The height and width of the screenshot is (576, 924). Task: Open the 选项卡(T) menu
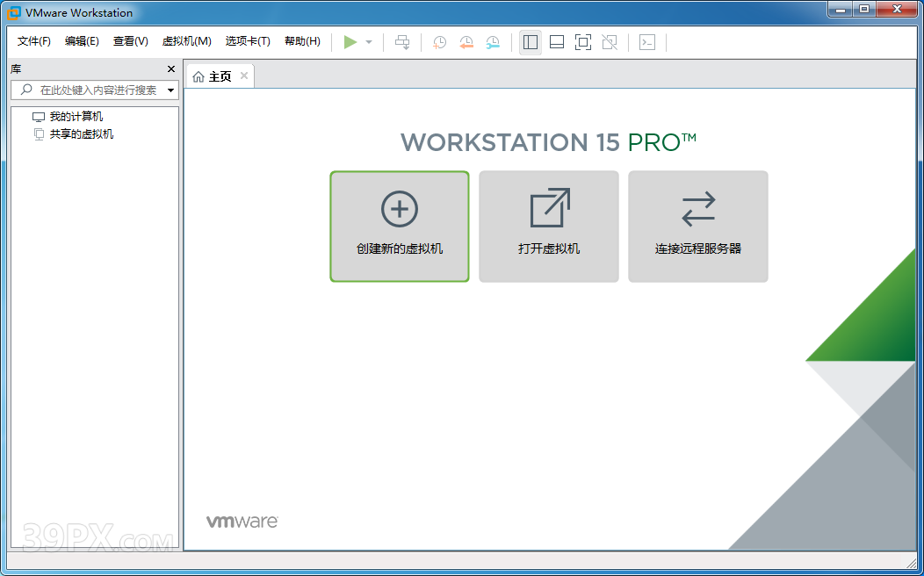tap(248, 41)
